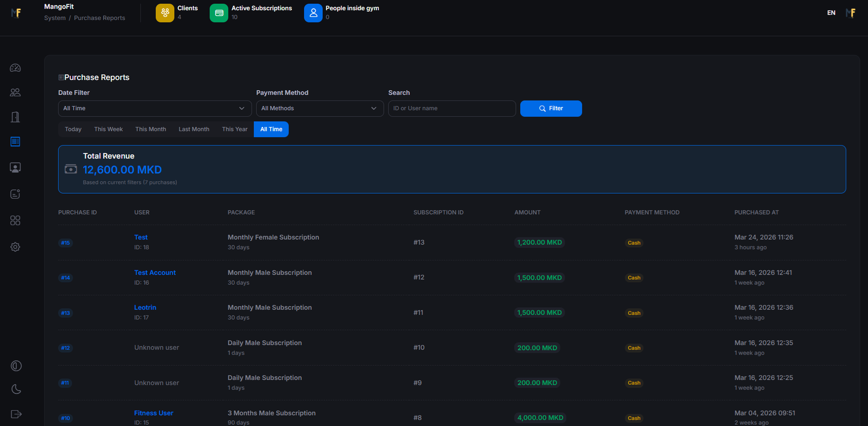Open the purchase reports list icon in sidebar

(15, 142)
